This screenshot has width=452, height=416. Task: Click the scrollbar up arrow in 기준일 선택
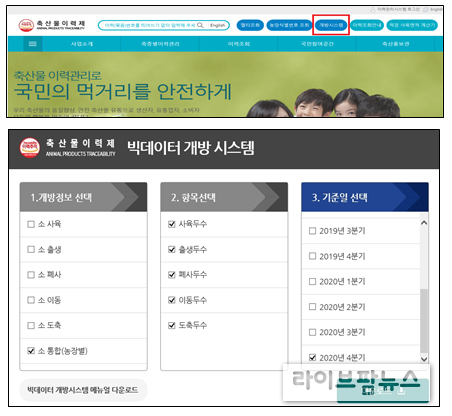pyautogui.click(x=424, y=223)
